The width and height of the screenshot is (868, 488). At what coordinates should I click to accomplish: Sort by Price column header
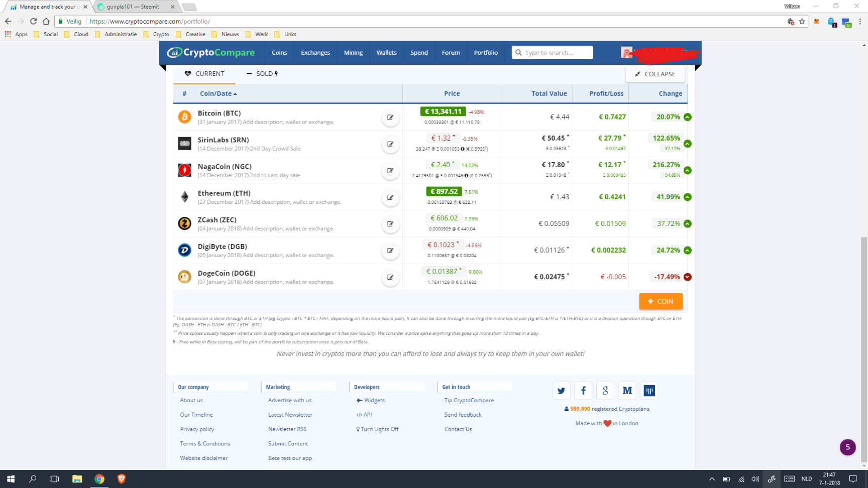coord(452,93)
